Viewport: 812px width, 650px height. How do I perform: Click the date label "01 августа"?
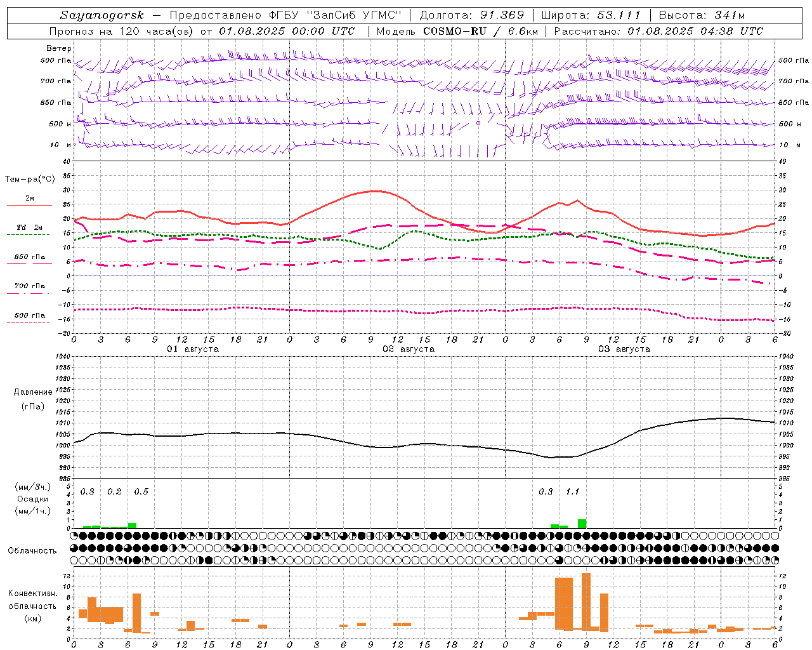[x=193, y=349]
